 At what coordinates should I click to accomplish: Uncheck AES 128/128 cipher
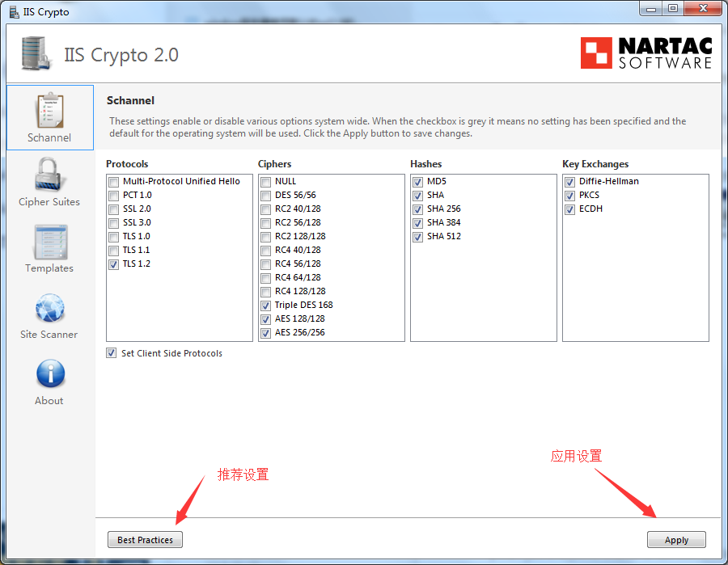pos(265,319)
